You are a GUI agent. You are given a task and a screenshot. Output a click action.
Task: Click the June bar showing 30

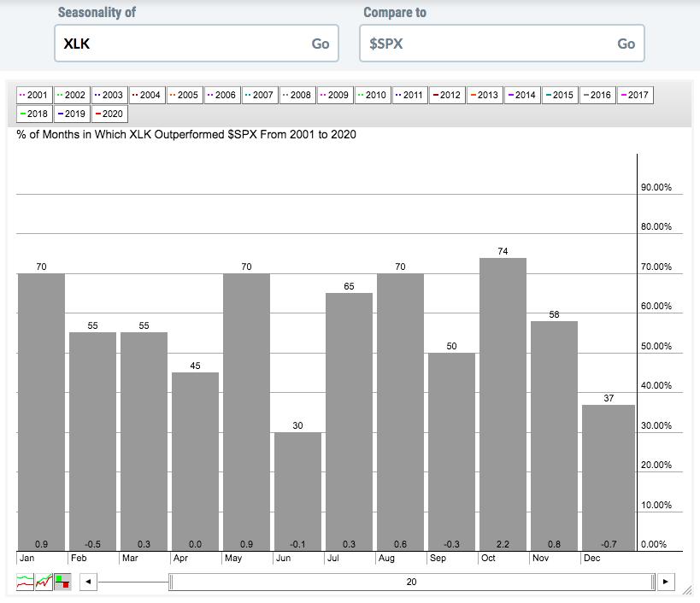297,491
